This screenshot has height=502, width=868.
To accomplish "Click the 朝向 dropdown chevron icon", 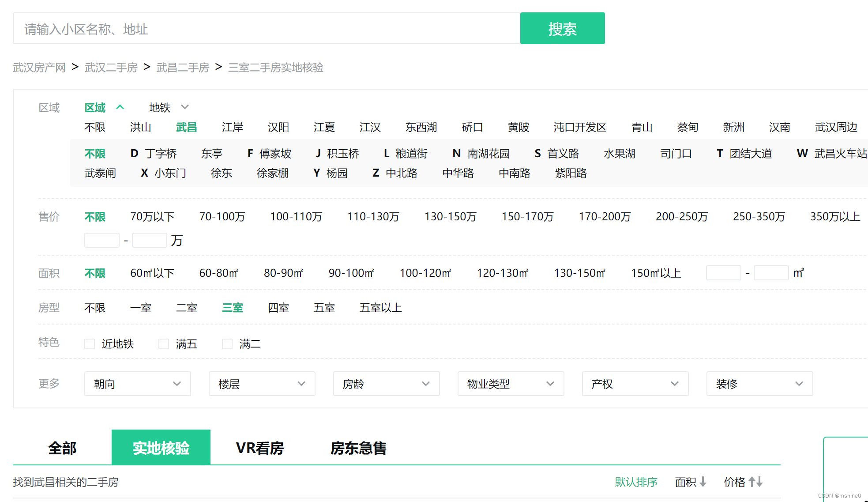I will 177,384.
